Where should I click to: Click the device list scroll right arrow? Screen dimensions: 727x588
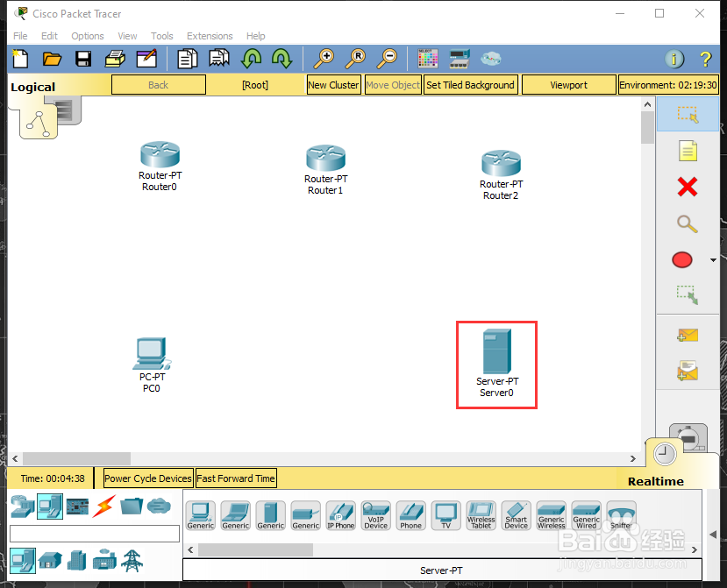click(x=694, y=550)
